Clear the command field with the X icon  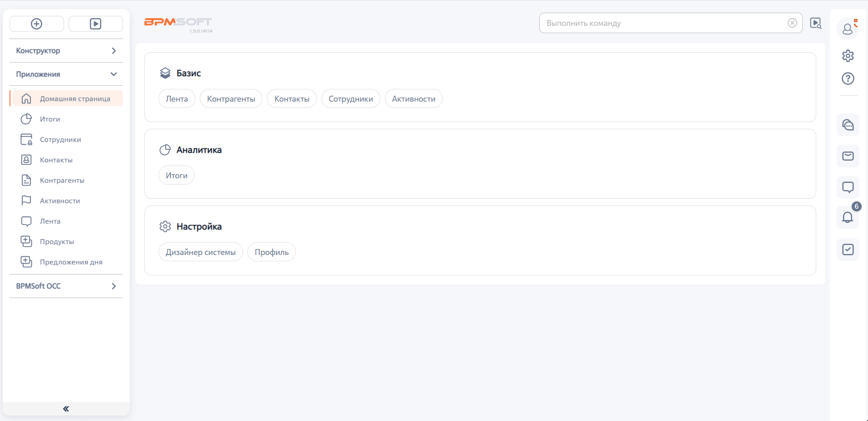[792, 23]
